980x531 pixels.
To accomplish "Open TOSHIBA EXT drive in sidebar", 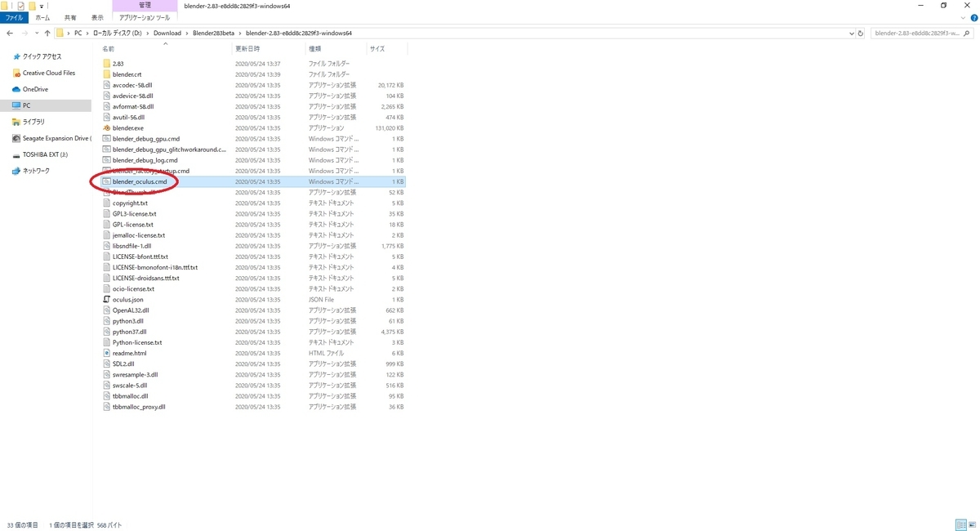I will pos(39,154).
